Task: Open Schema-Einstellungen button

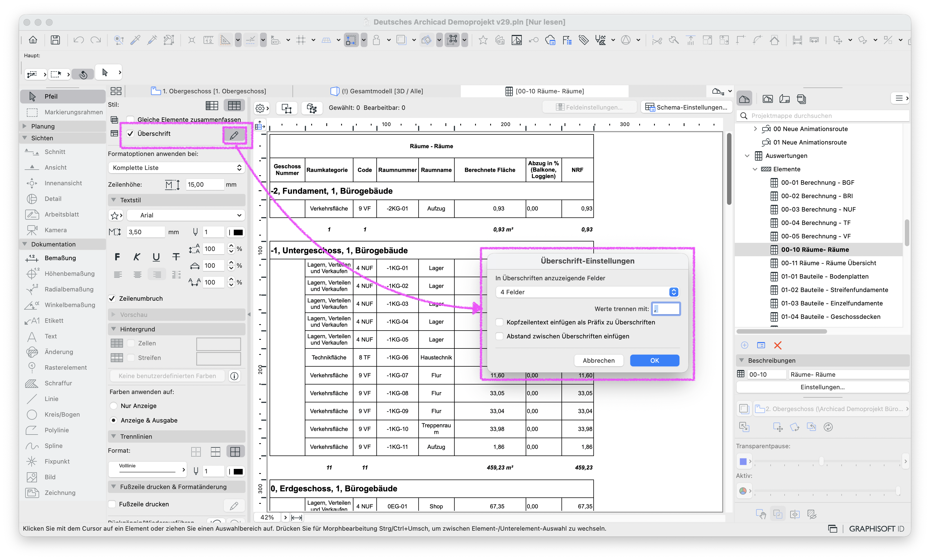Action: 686,108
